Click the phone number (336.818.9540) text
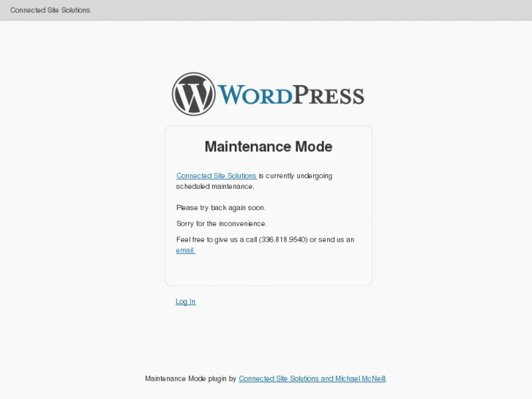 [283, 239]
